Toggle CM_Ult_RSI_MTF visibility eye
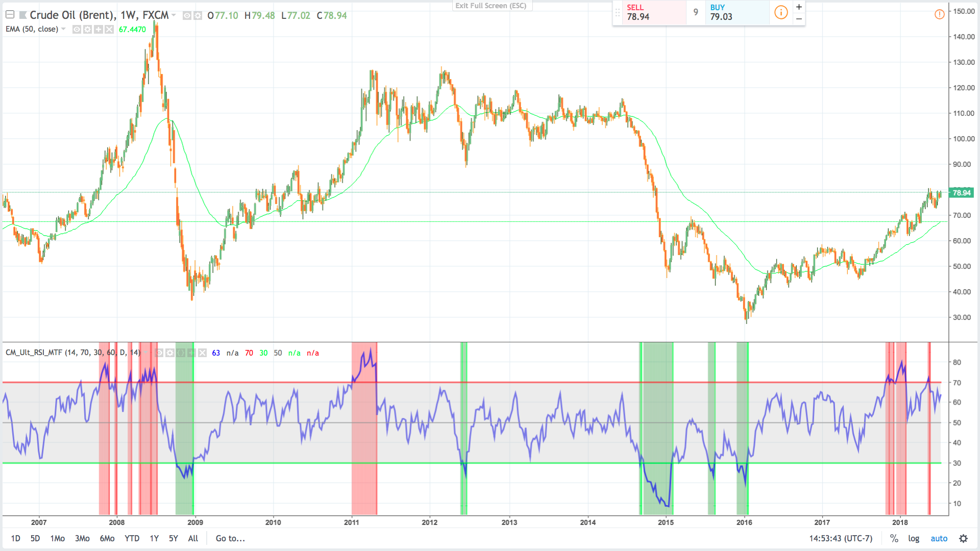The image size is (980, 551). [159, 353]
